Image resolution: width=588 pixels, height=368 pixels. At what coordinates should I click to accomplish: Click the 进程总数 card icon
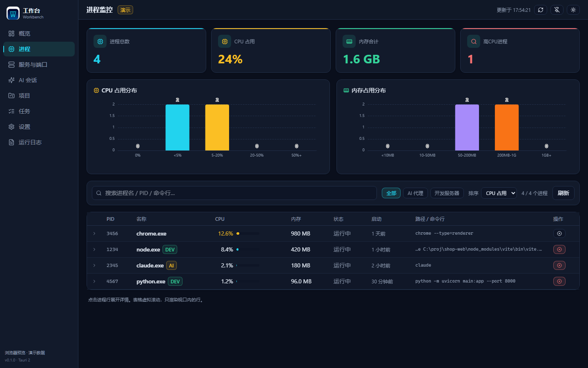(x=100, y=41)
